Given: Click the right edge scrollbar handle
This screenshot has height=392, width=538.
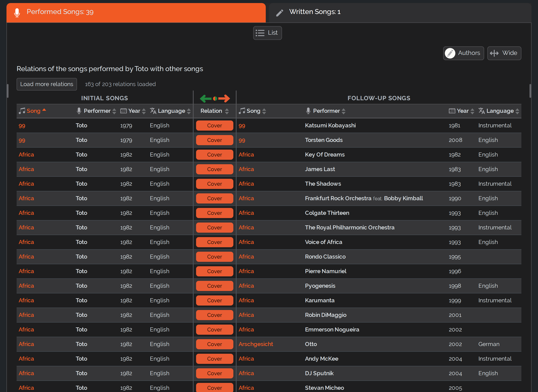Looking at the screenshot, I should [x=530, y=91].
